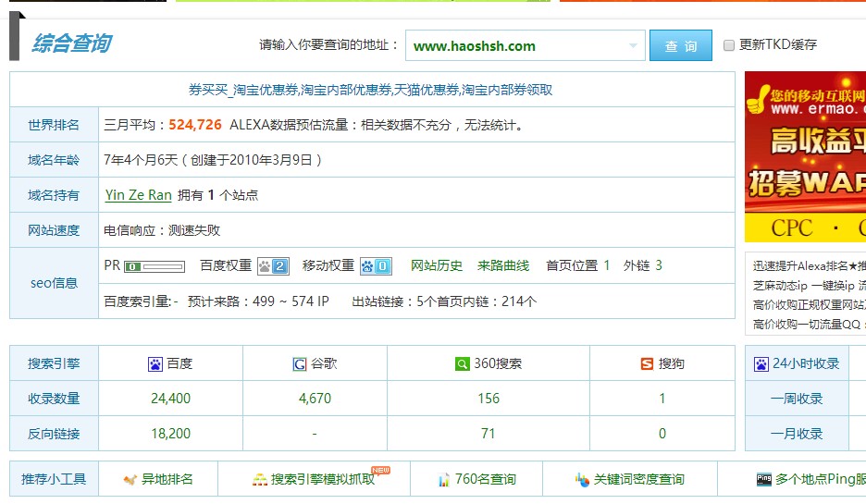The height and width of the screenshot is (504, 866).
Task: Click the 外链 count 3
Action: click(659, 265)
